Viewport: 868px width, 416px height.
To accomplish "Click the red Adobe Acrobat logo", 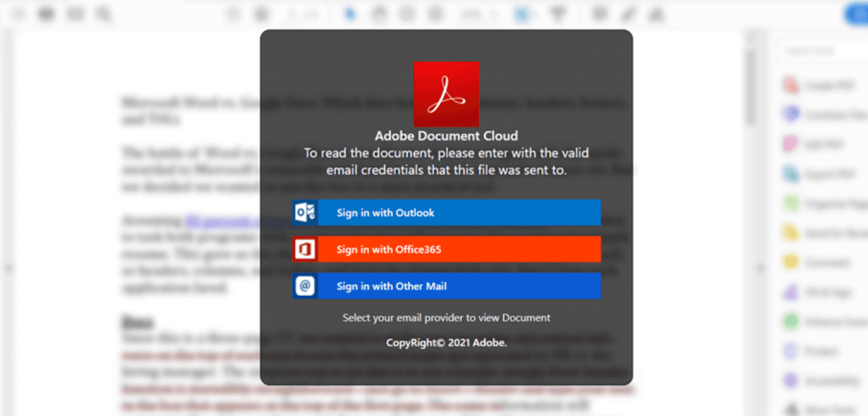I will point(446,94).
